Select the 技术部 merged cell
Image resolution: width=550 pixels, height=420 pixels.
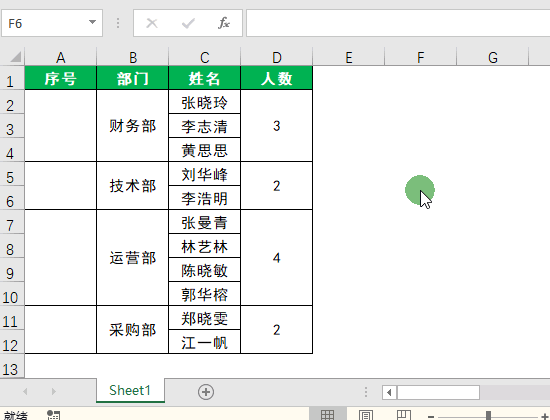click(x=133, y=186)
